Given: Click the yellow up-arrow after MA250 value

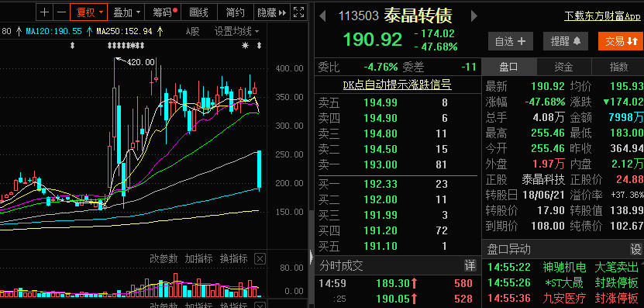Looking at the screenshot, I should [x=160, y=31].
